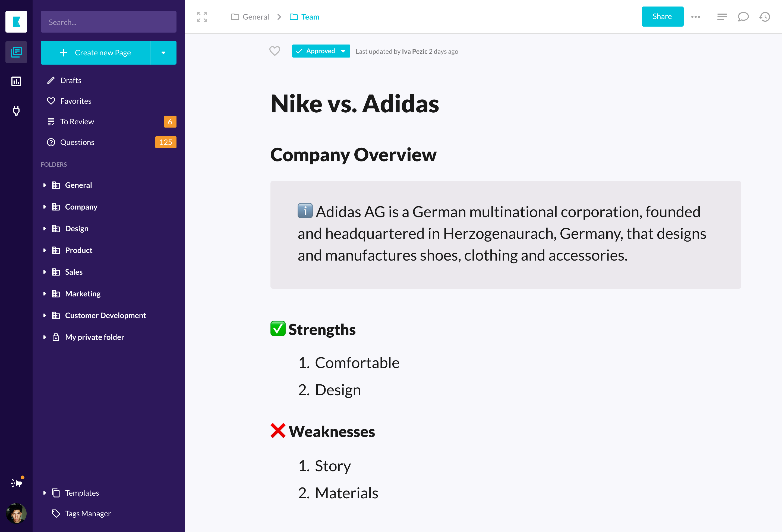Screen dimensions: 782x532
Task: Open the analytics chart icon in sidebar
Action: pos(16,81)
